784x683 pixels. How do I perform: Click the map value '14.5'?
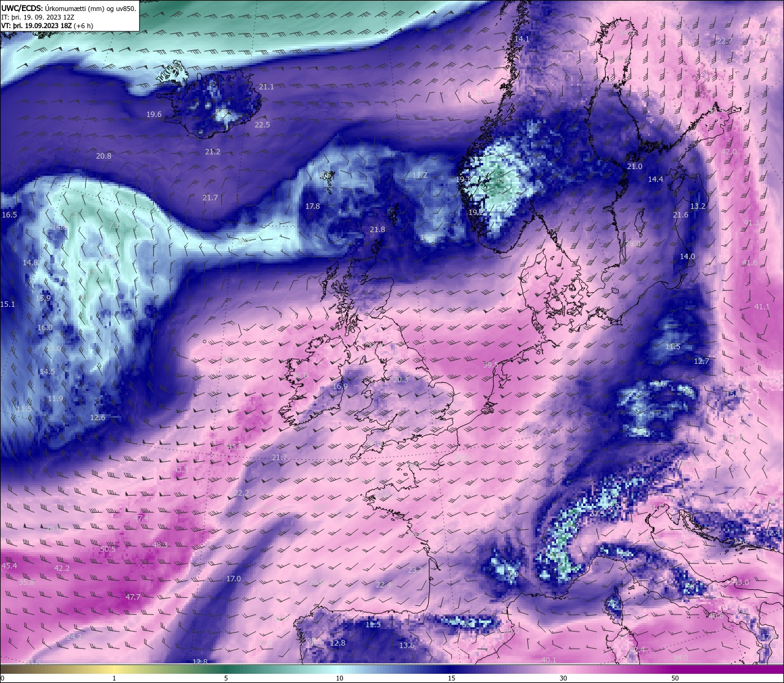click(47, 372)
